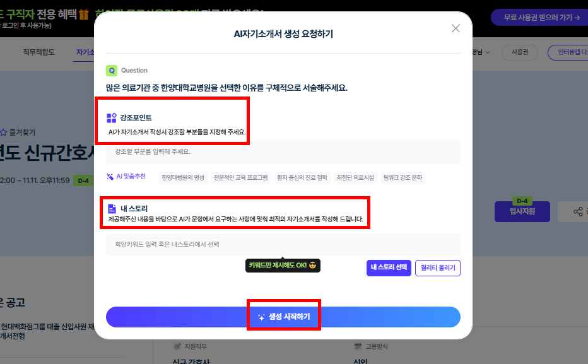The width and height of the screenshot is (588, 364).
Task: Click the 강조포인트 grid icon
Action: click(x=112, y=118)
